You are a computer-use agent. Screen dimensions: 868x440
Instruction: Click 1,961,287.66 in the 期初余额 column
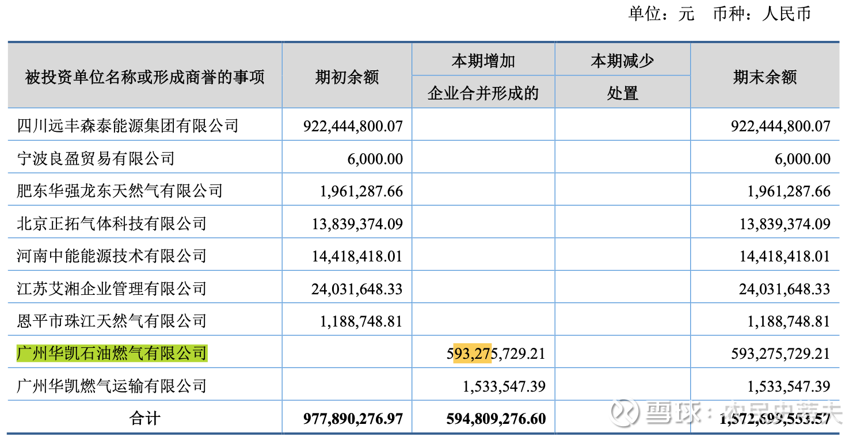tap(361, 191)
